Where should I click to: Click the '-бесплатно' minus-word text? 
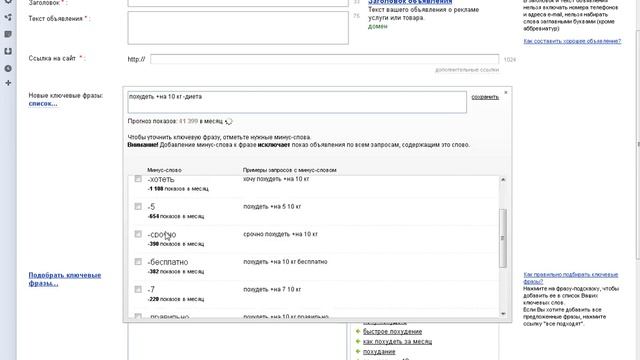(168, 262)
